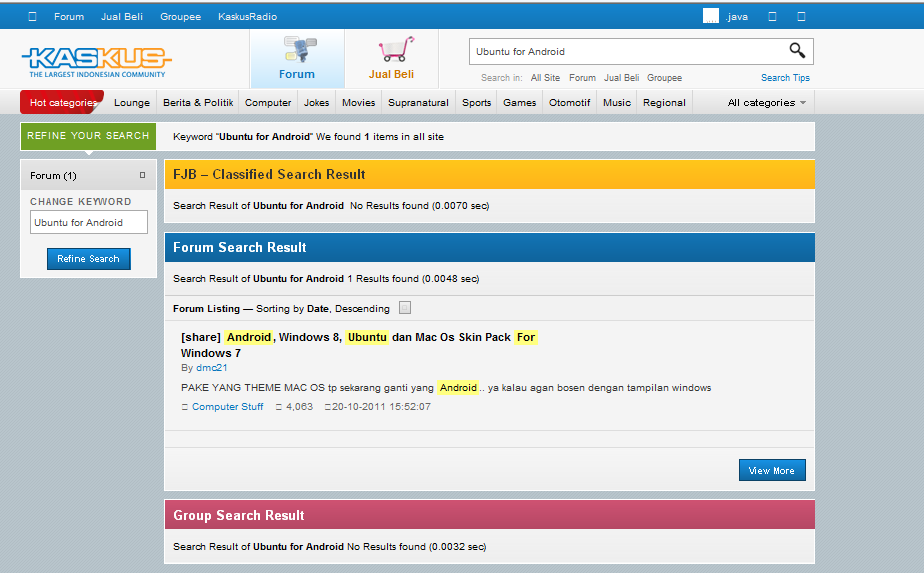Click Forum link in top blue bar
Viewport: 924px width, 573px height.
[69, 17]
